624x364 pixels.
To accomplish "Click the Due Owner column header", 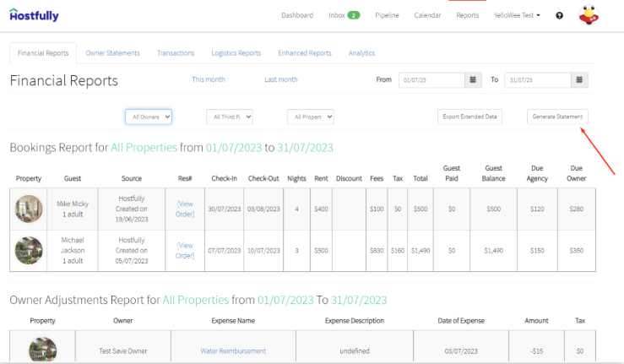I will point(576,173).
